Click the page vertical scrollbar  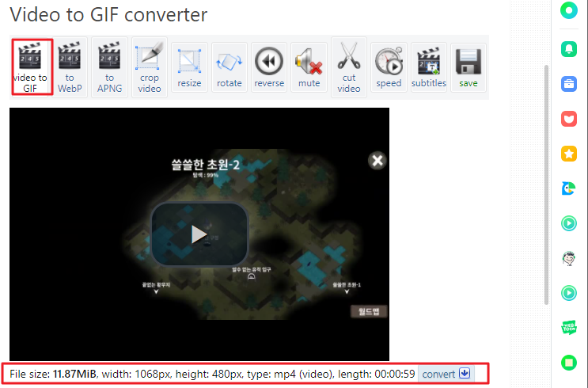(546, 184)
